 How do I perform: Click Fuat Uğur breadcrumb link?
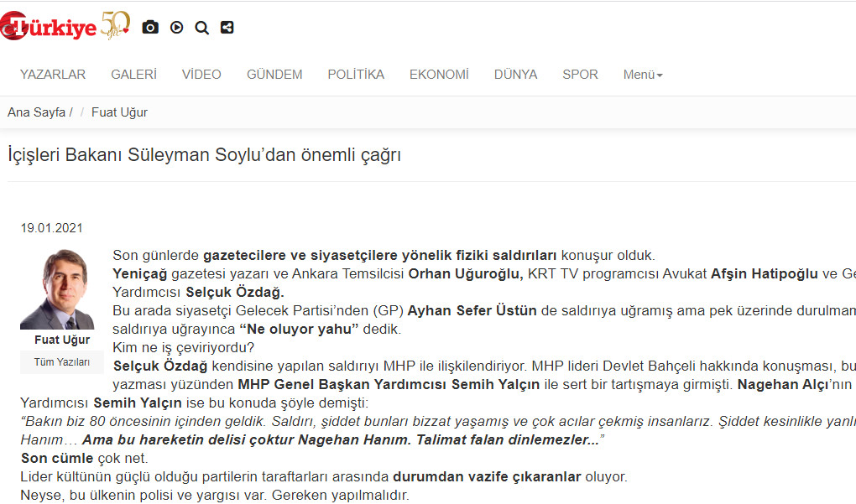click(x=119, y=112)
